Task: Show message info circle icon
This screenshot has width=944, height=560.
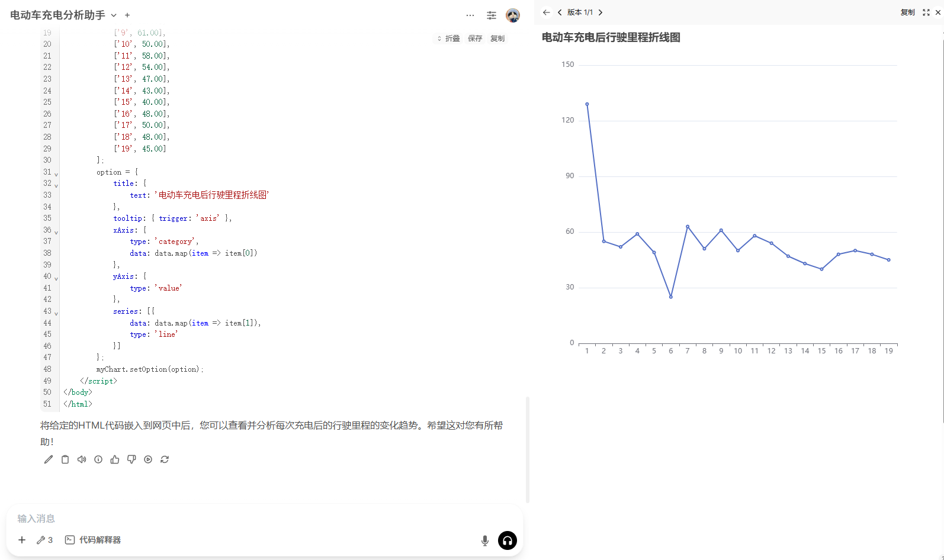Action: click(x=98, y=459)
